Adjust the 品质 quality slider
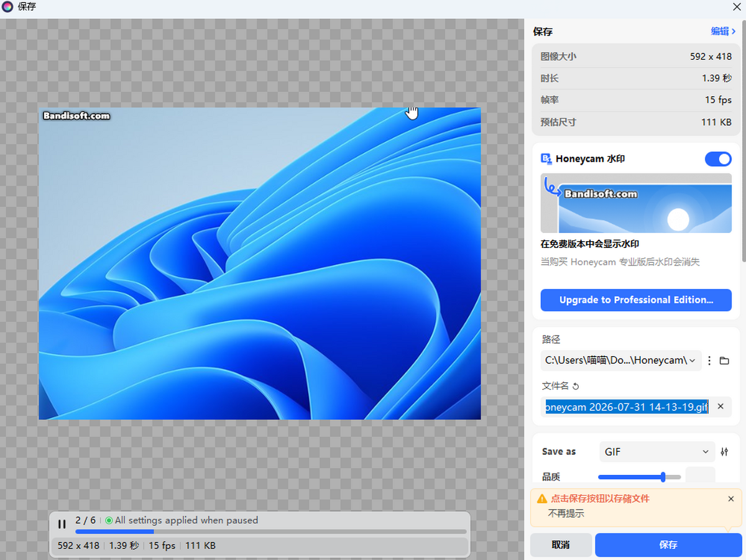The height and width of the screenshot is (560, 746). [639, 477]
